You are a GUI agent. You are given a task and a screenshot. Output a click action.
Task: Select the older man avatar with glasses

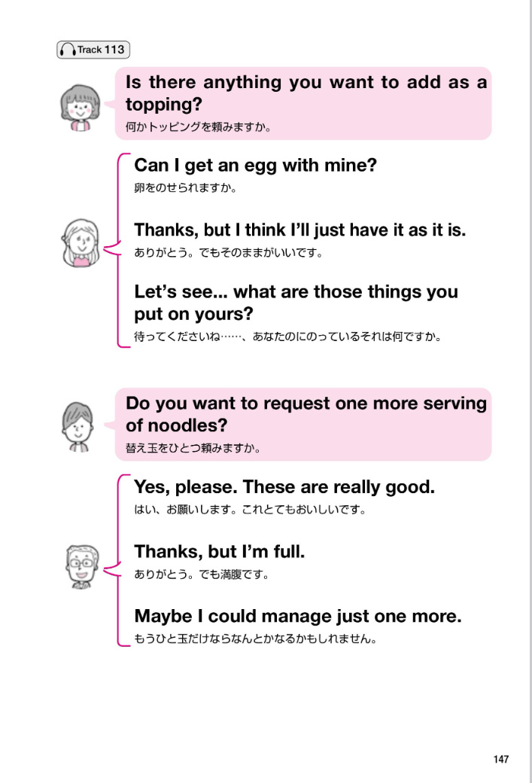[81, 565]
